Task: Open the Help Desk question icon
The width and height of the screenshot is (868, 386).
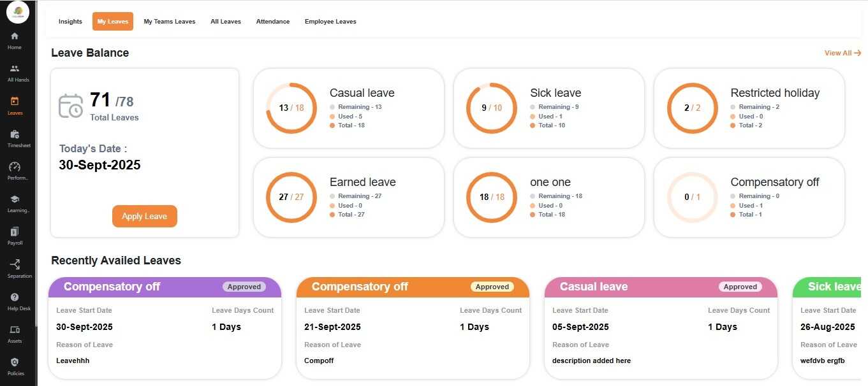Action: tap(15, 297)
